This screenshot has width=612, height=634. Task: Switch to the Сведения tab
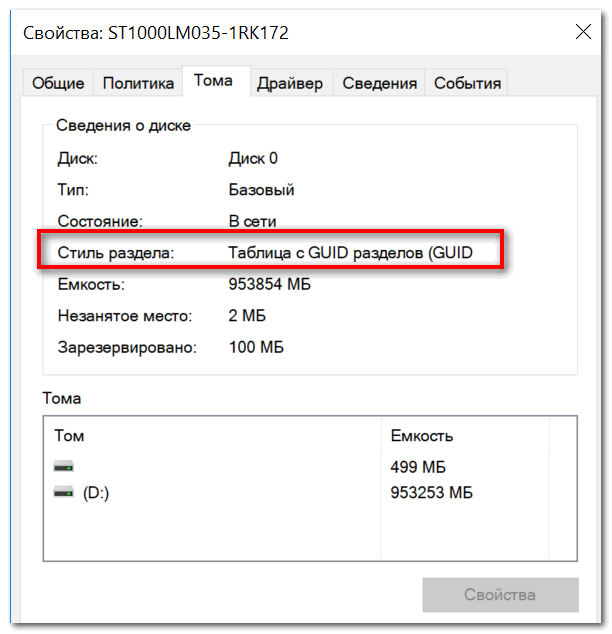coord(378,84)
